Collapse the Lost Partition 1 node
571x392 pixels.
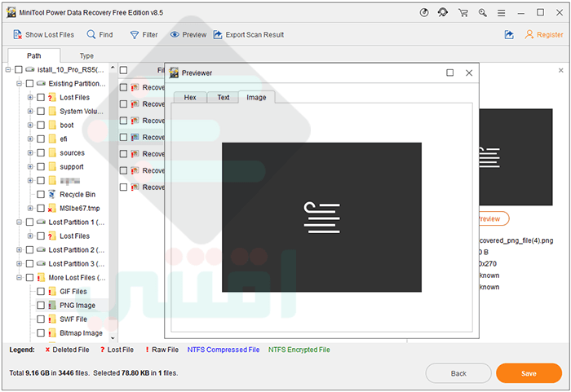20,222
